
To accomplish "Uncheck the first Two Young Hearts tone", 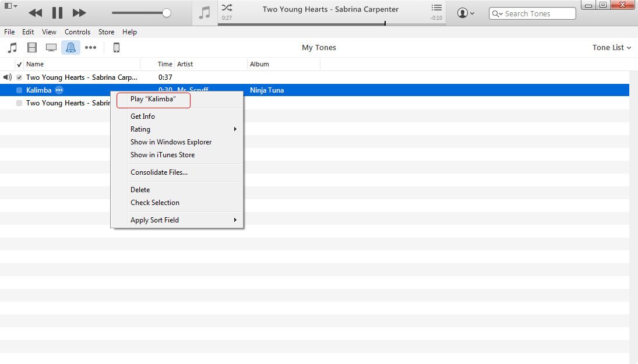I will pyautogui.click(x=19, y=77).
